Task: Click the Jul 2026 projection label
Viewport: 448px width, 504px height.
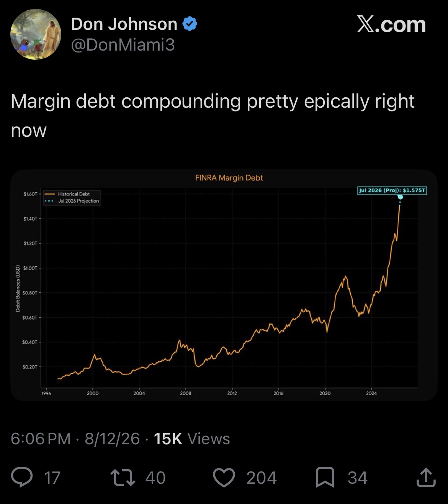Action: tap(392, 190)
